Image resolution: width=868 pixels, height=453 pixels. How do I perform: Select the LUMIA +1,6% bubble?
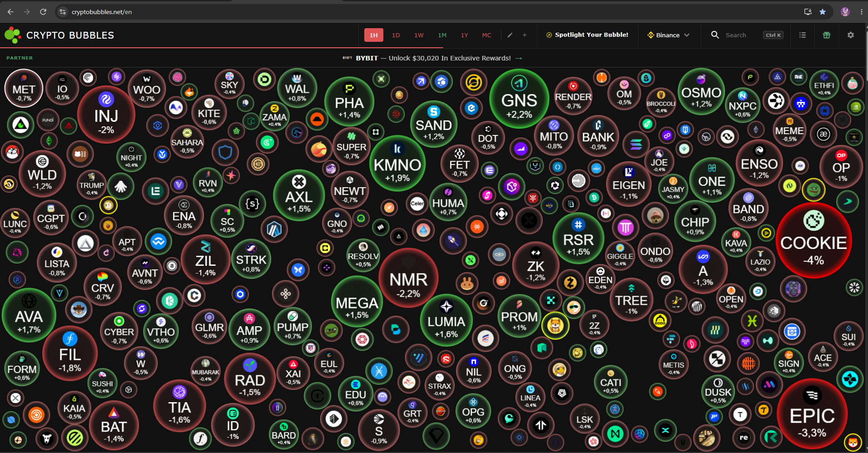(446, 320)
